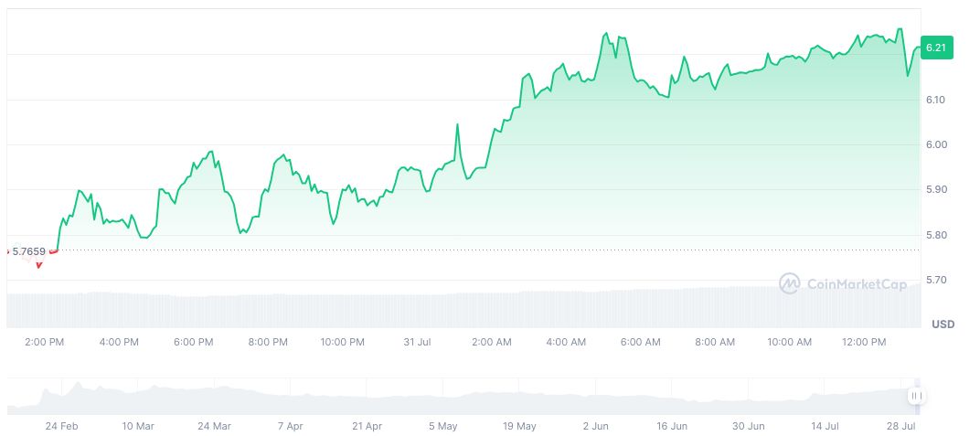The height and width of the screenshot is (436, 980).
Task: Jump to 14 Jul in the range navigator
Action: [x=826, y=426]
